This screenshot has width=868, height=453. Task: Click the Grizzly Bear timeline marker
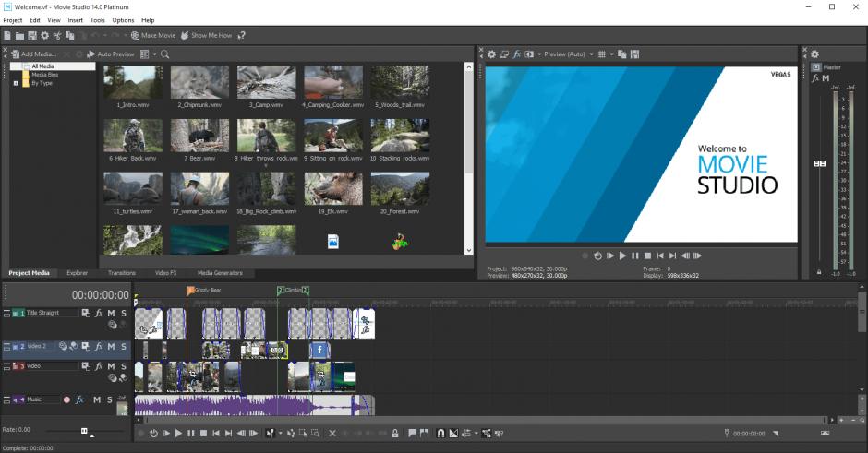click(x=190, y=290)
